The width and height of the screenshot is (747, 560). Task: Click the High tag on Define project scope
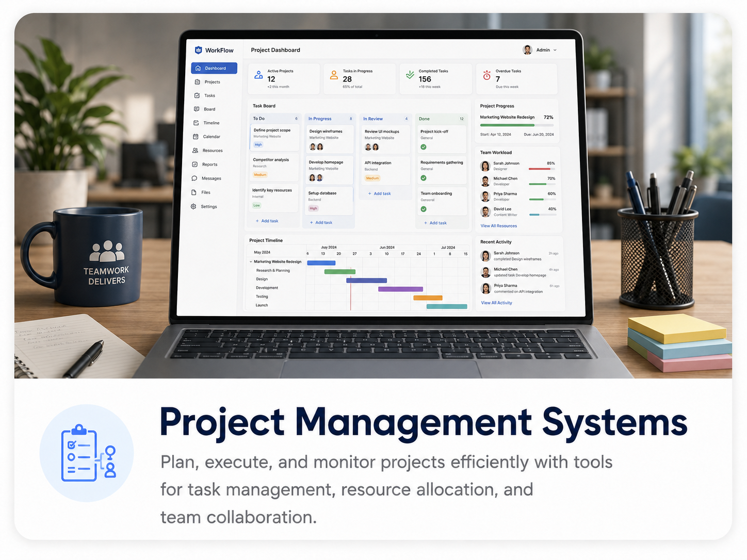tap(258, 145)
